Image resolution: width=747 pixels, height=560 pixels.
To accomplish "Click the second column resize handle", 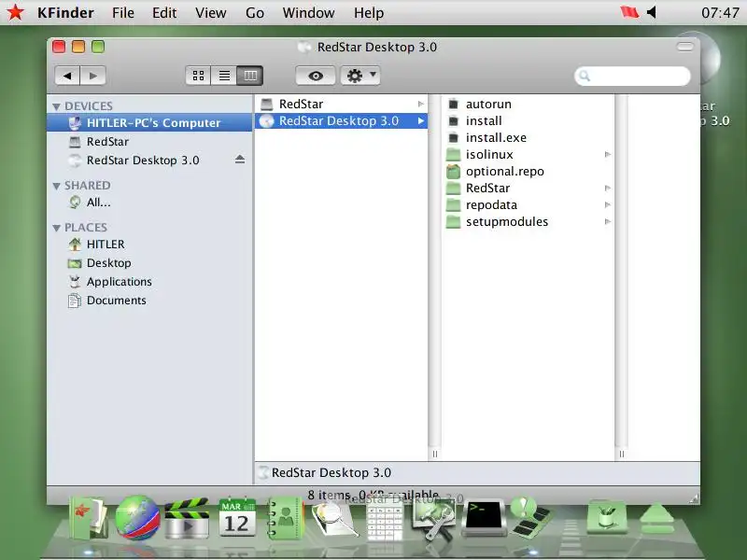I will 621,454.
